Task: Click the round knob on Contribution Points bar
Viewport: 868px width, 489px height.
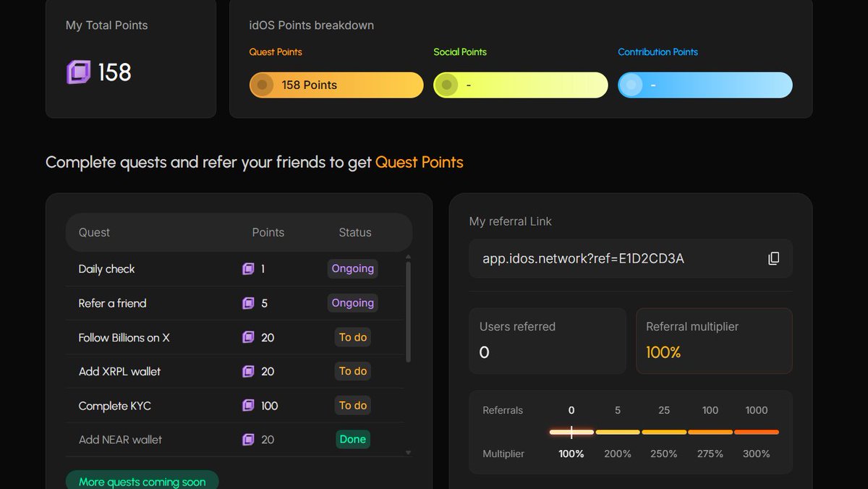Action: click(x=631, y=85)
